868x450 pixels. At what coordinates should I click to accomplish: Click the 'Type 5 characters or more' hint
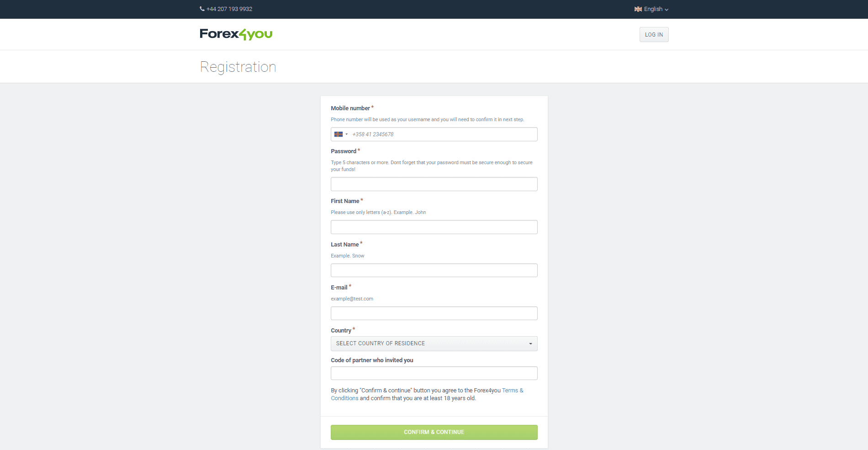click(x=432, y=166)
